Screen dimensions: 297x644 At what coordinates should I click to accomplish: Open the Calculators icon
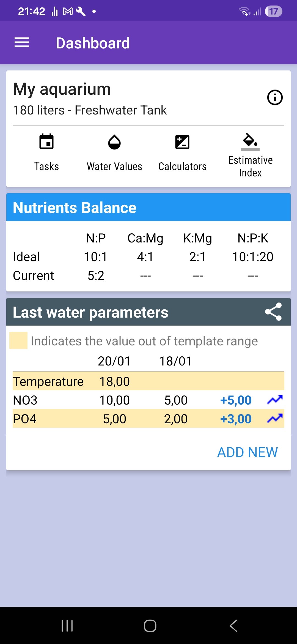tap(182, 142)
